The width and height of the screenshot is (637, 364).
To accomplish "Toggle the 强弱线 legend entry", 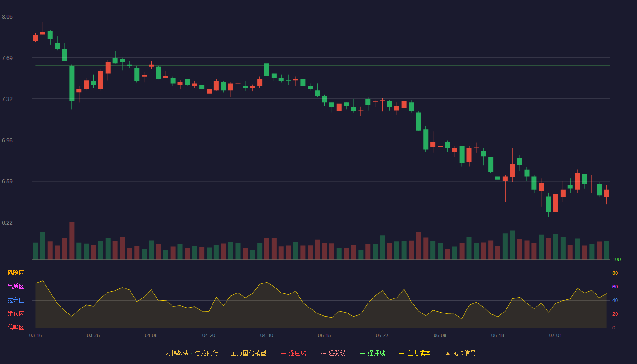I will [333, 353].
